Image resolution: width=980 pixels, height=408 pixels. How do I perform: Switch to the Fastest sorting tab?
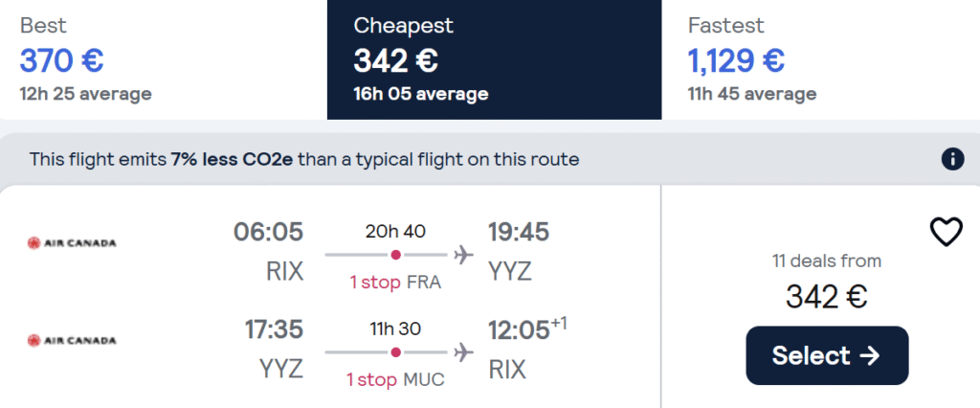[x=820, y=59]
